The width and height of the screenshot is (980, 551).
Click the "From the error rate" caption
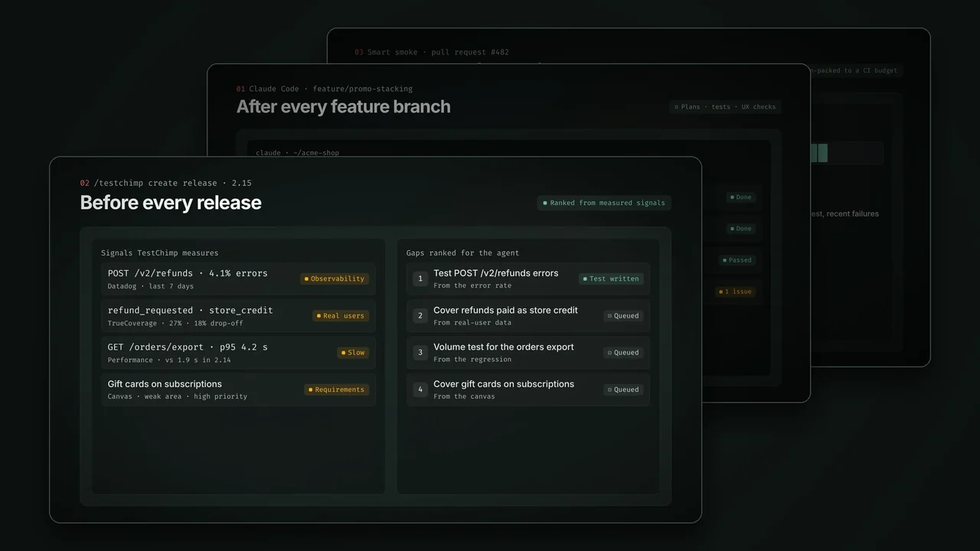pos(472,285)
